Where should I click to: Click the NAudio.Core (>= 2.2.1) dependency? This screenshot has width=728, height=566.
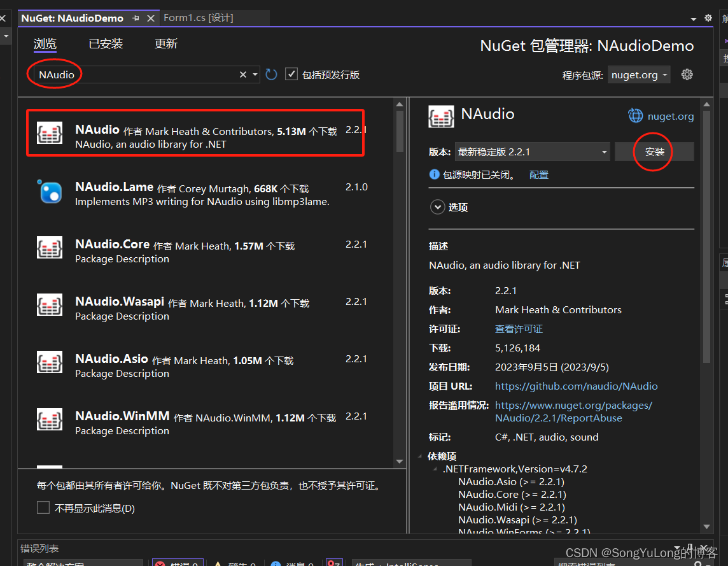point(512,494)
